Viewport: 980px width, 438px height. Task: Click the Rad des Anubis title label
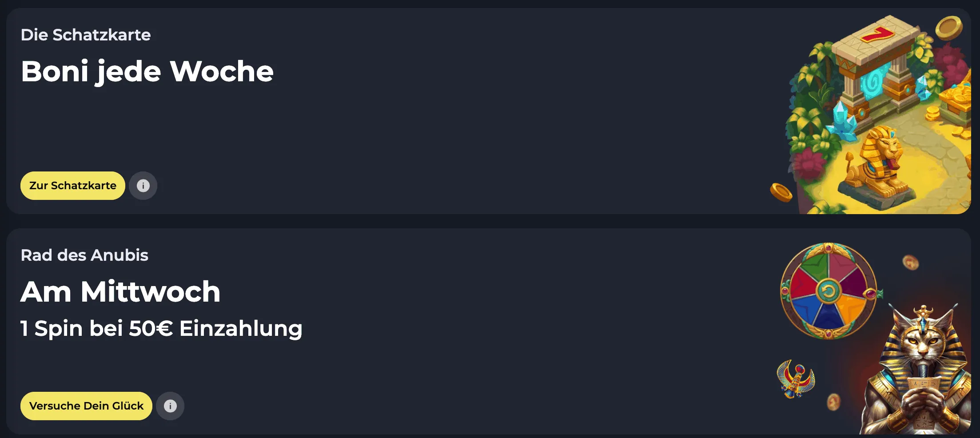pyautogui.click(x=84, y=255)
